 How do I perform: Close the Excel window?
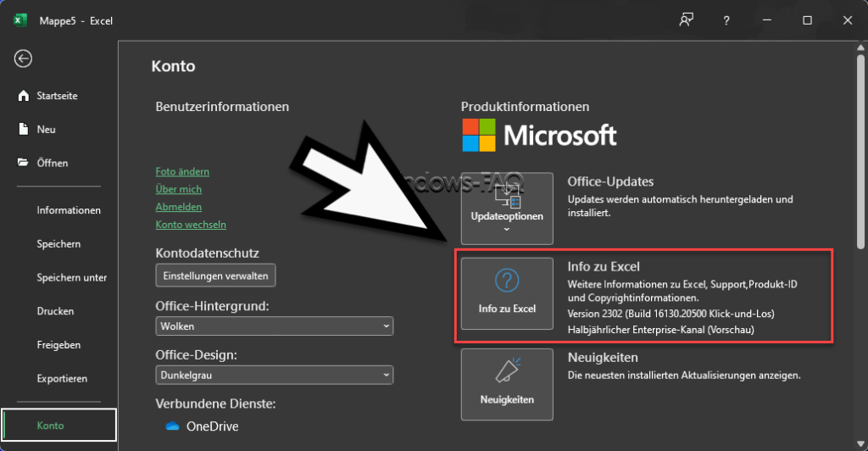coord(848,20)
